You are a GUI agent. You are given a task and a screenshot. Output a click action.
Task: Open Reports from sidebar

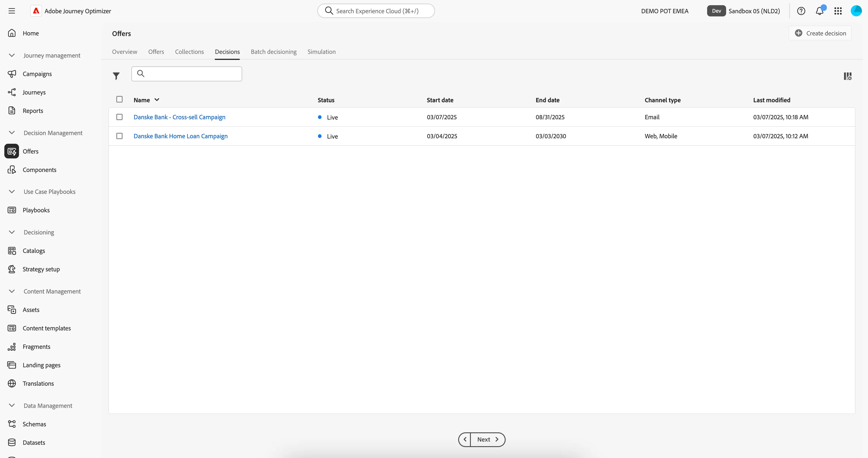33,111
